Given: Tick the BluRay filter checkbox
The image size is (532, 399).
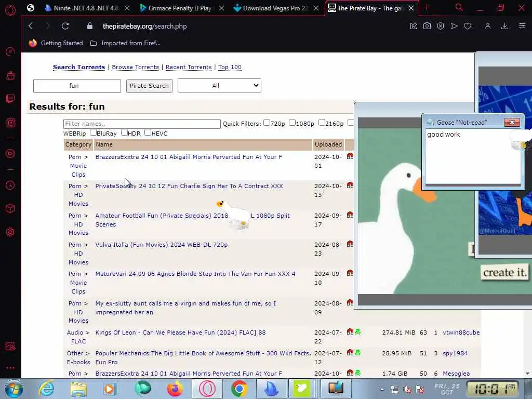Looking at the screenshot, I should pyautogui.click(x=93, y=132).
